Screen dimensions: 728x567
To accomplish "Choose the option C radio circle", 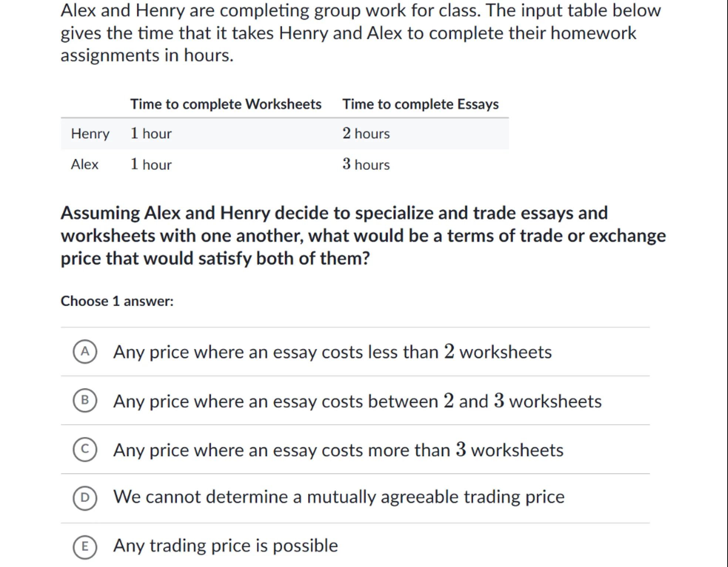I will tap(85, 449).
